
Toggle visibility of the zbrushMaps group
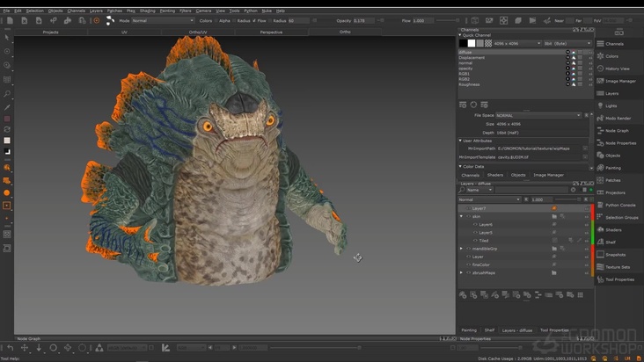468,272
